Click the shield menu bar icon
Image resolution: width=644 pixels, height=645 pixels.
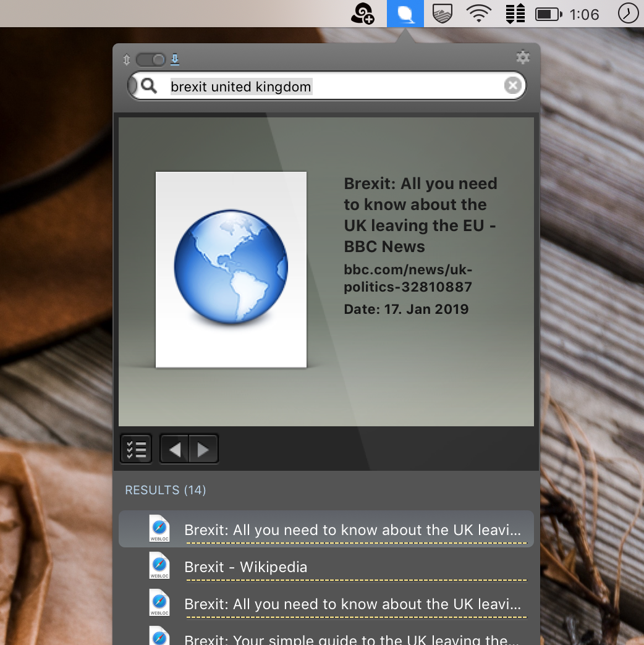(x=443, y=14)
